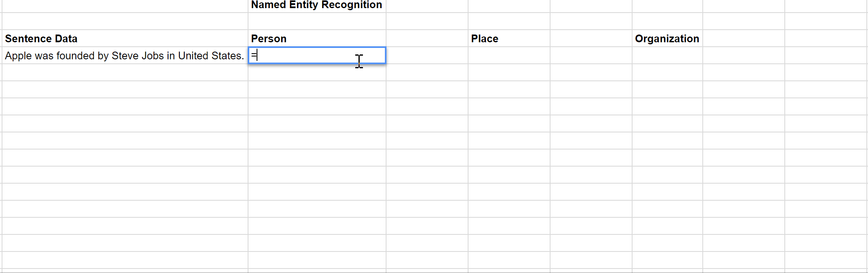Click the blank cell left of the title row
The width and height of the screenshot is (868, 273).
122,6
